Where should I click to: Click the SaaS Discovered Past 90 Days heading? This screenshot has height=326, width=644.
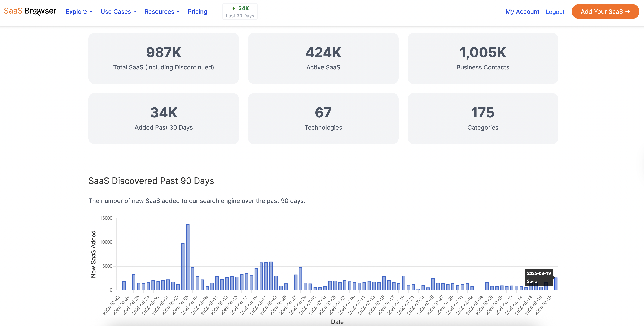pyautogui.click(x=151, y=181)
